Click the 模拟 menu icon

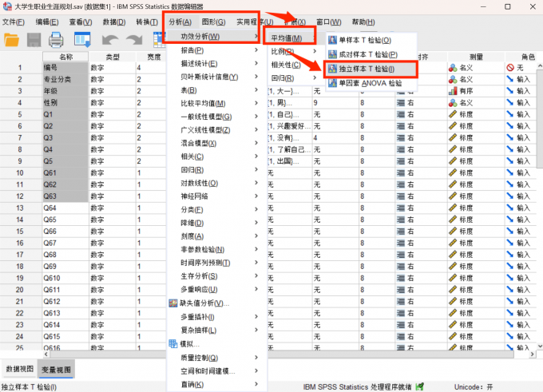click(172, 344)
